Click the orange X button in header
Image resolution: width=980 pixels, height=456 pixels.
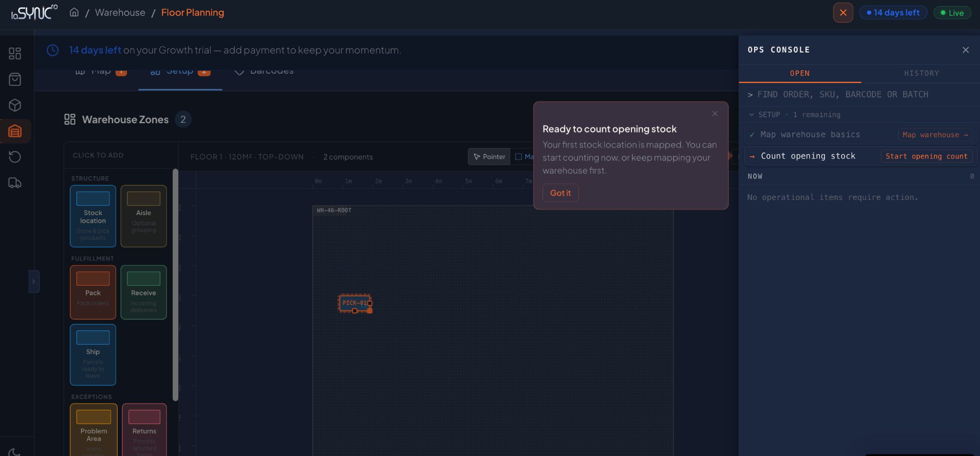[843, 13]
